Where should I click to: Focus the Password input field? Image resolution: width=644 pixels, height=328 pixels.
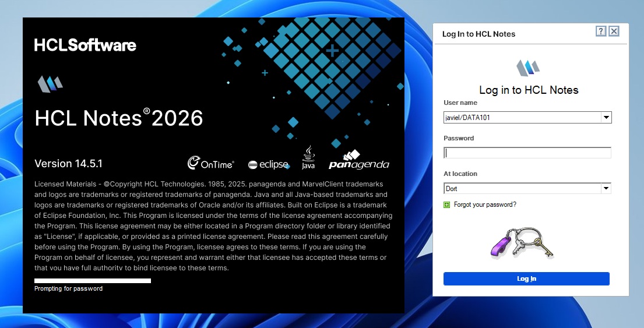(527, 153)
